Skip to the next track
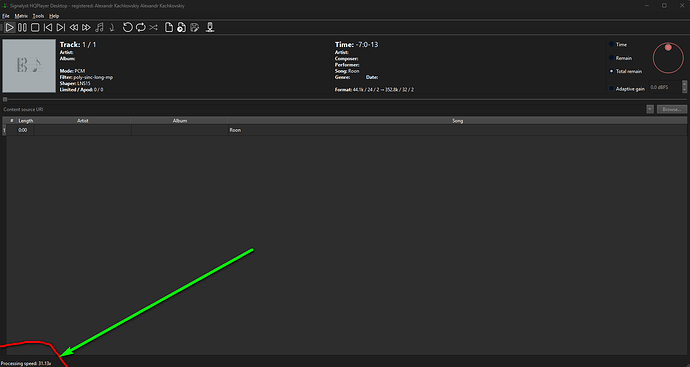The image size is (690, 367). 61,28
